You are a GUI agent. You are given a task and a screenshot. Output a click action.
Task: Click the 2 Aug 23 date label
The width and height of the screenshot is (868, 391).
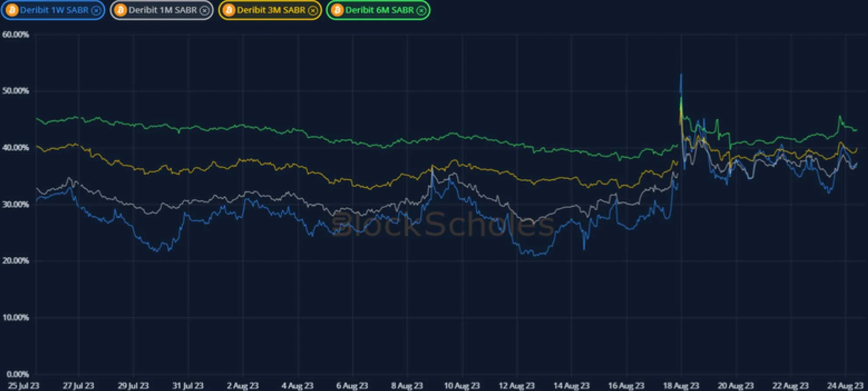point(242,386)
